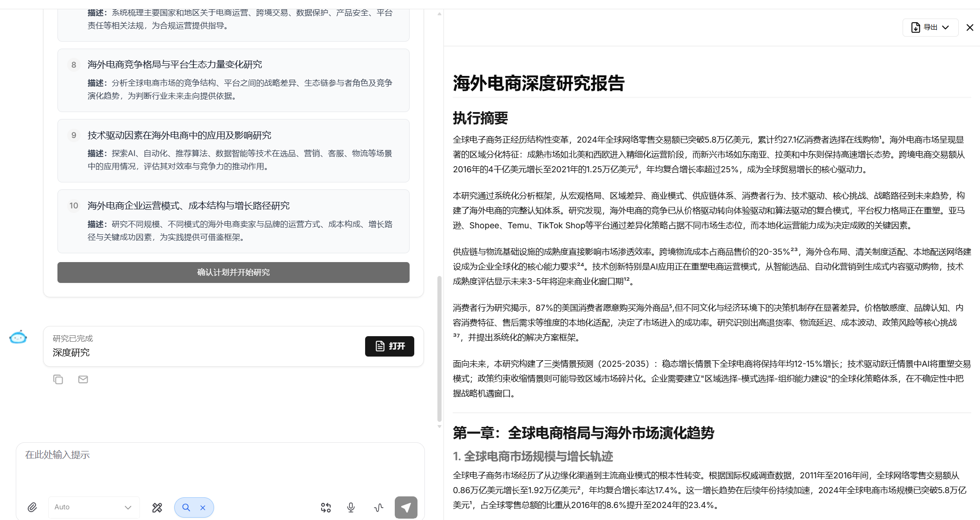This screenshot has width=980, height=520.
Task: Click the 打开 button to open the report
Action: click(389, 346)
